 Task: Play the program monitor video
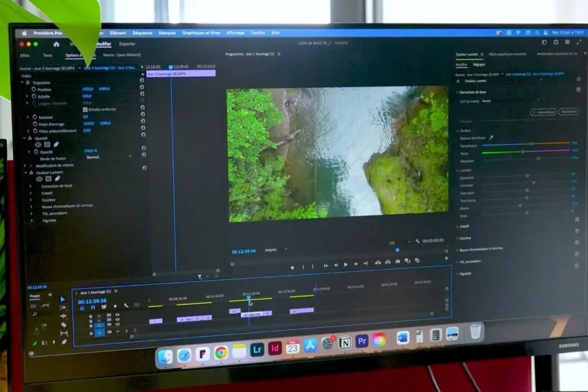pyautogui.click(x=346, y=265)
